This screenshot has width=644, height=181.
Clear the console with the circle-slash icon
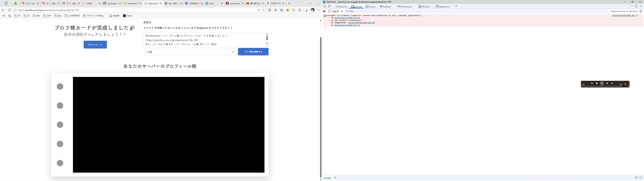click(330, 11)
